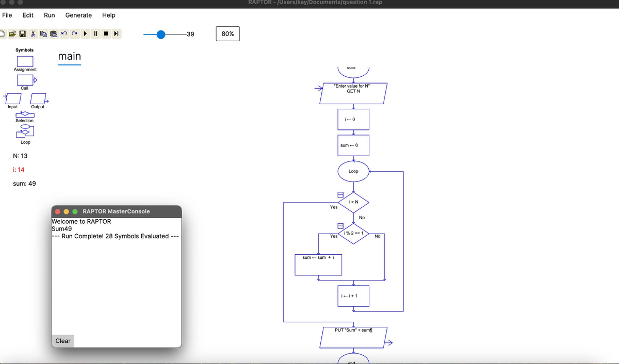Choose the Input parallelogram symbol
This screenshot has height=364, width=619.
(13, 98)
